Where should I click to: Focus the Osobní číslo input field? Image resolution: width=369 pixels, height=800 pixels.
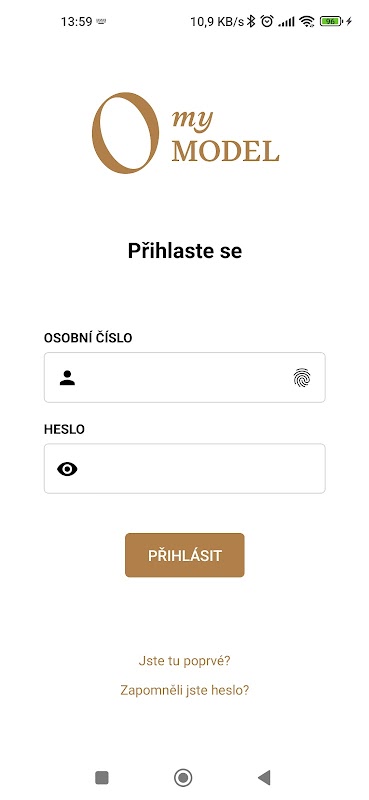tap(185, 378)
